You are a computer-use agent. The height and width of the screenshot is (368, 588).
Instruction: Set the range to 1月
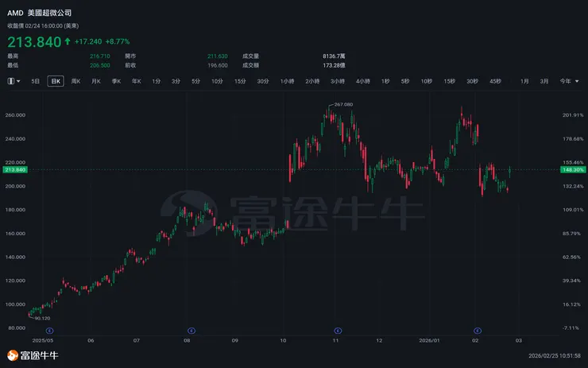point(524,81)
